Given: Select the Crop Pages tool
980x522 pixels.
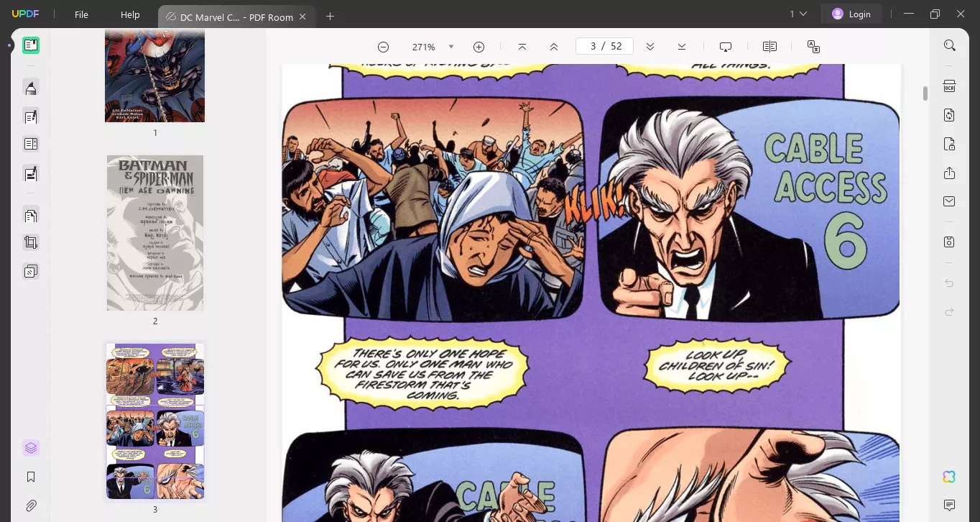Looking at the screenshot, I should [x=31, y=243].
